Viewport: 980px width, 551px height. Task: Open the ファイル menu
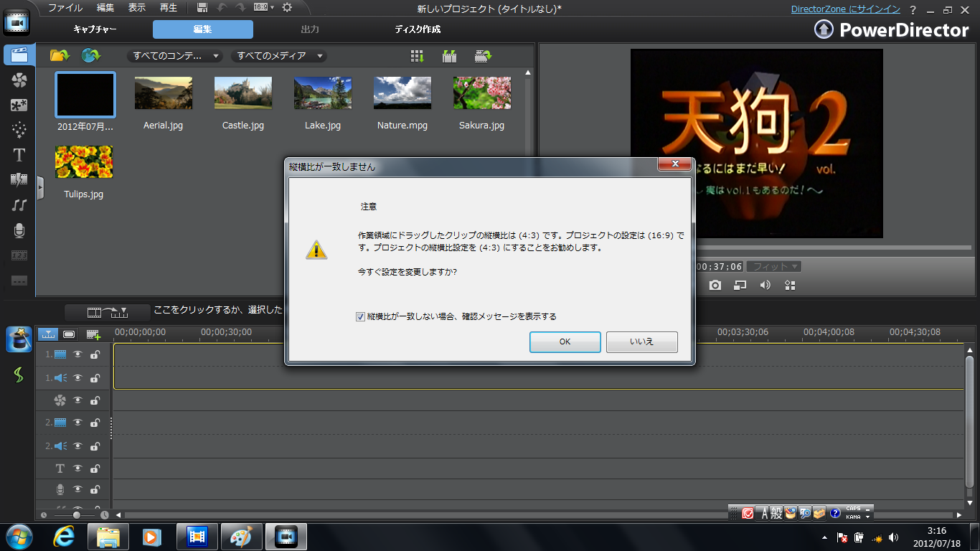click(x=65, y=8)
